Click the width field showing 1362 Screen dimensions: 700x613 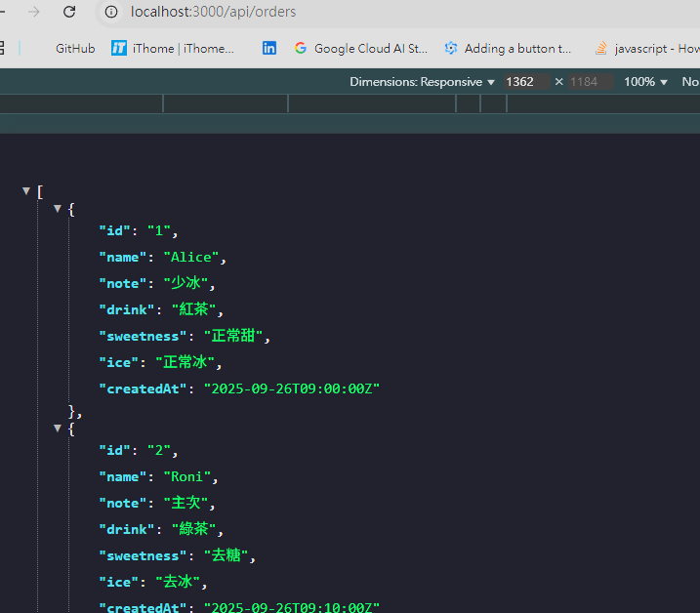coord(527,82)
